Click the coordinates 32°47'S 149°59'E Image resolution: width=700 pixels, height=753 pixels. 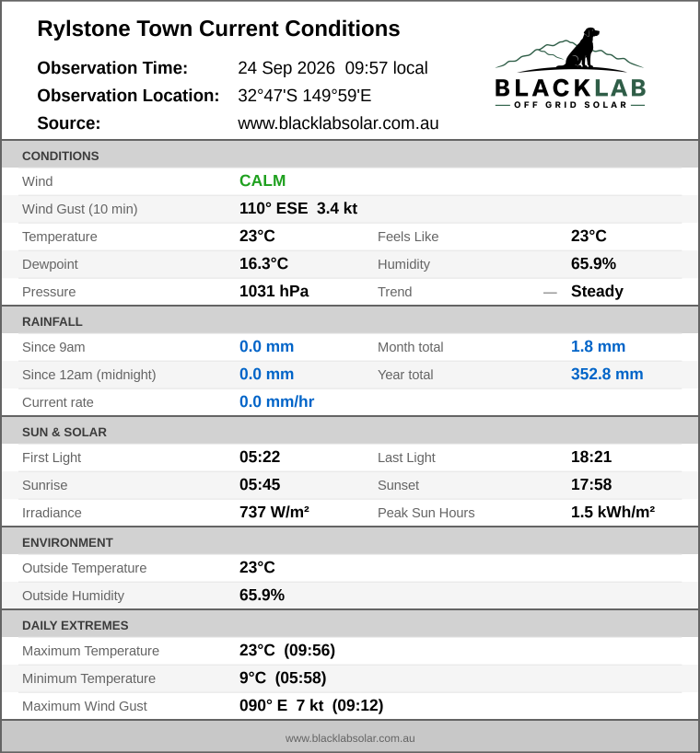(x=305, y=96)
